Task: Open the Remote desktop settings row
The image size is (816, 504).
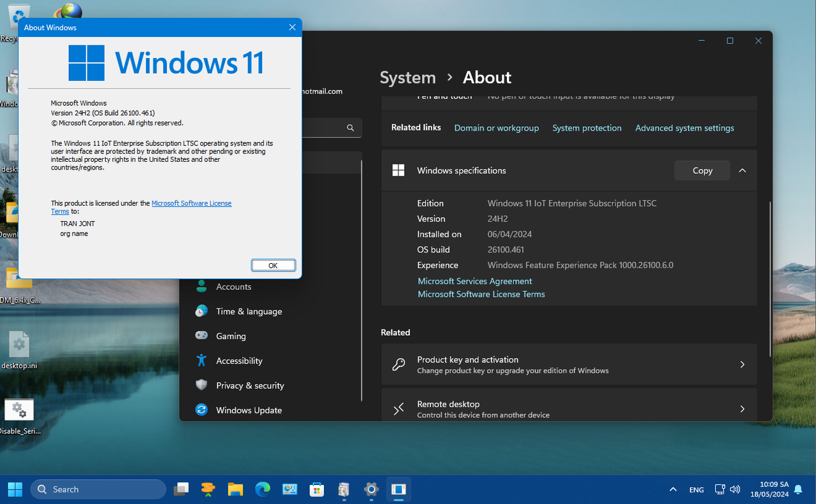Action: pyautogui.click(x=569, y=405)
